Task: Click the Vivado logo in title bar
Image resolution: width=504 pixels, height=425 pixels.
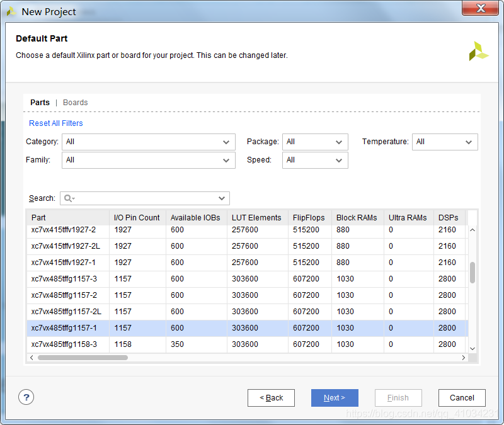Action: (11, 11)
